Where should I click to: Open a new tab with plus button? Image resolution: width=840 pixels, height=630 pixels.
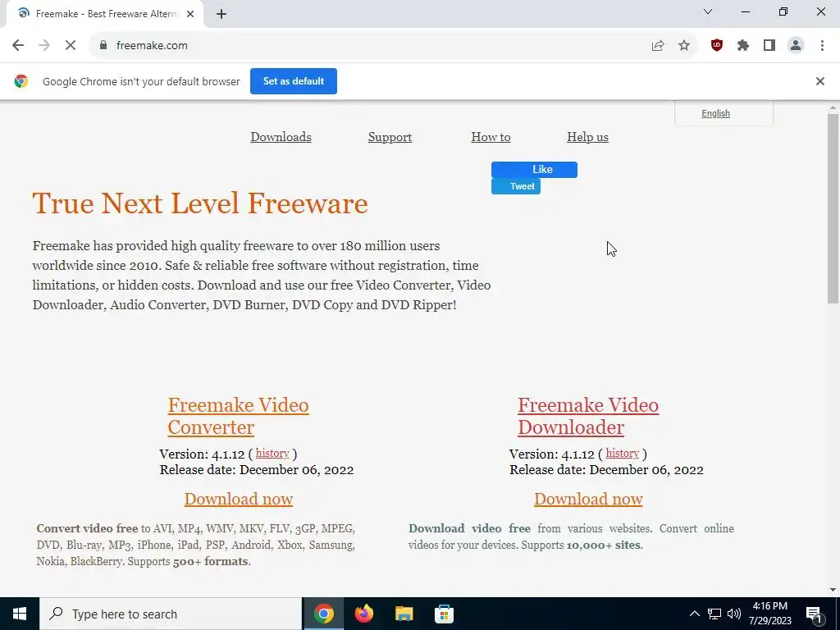pos(221,15)
